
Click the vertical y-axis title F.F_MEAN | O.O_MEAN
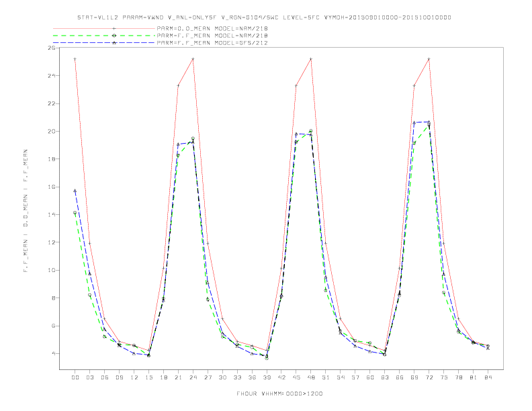(26, 211)
